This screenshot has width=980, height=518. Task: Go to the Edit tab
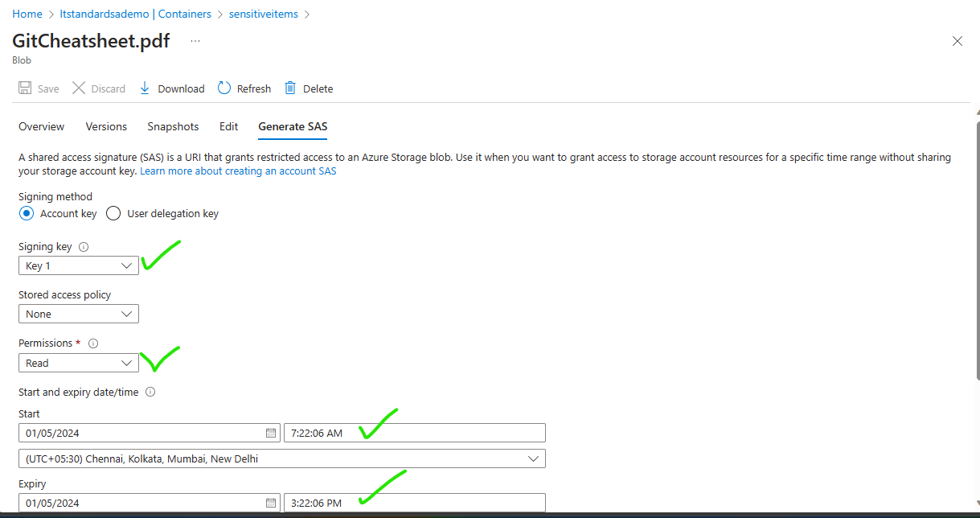[228, 126]
